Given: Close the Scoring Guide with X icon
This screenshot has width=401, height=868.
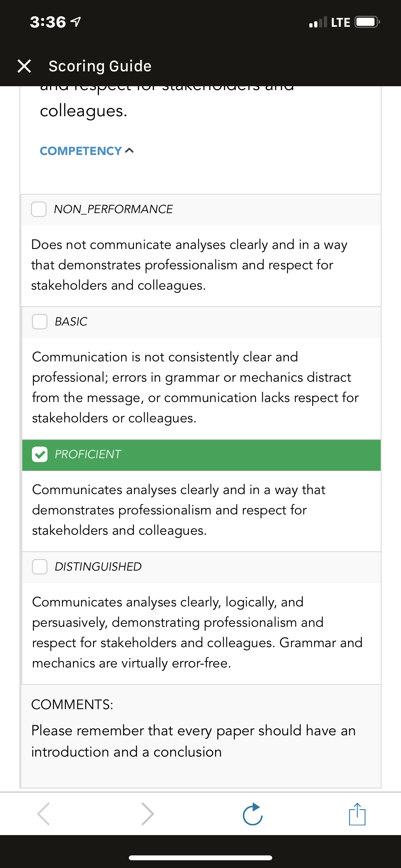Looking at the screenshot, I should click(24, 66).
